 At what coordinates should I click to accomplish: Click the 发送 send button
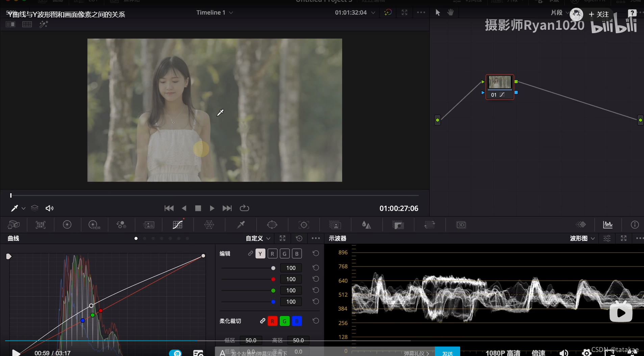tap(447, 352)
